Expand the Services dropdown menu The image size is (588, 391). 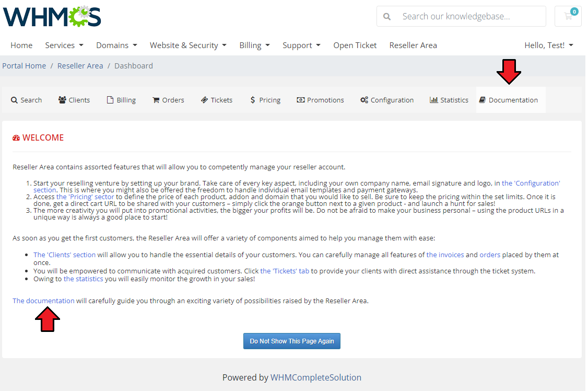click(64, 45)
